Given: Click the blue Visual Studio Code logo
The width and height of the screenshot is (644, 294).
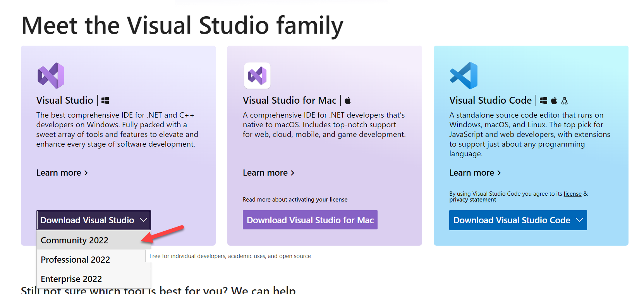Looking at the screenshot, I should click(464, 75).
